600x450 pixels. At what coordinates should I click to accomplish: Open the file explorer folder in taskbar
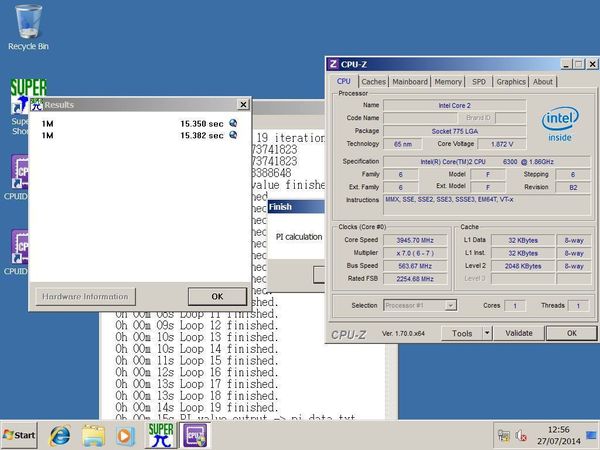pyautogui.click(x=93, y=435)
